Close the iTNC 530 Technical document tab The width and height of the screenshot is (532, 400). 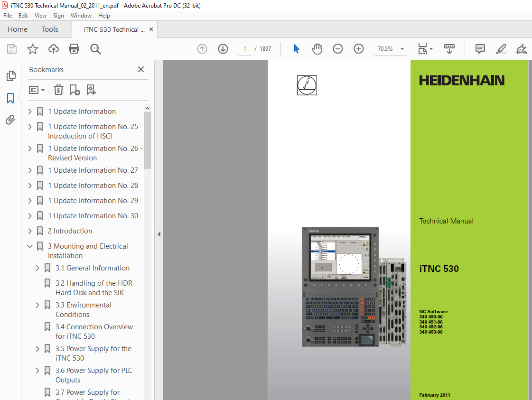(x=151, y=29)
